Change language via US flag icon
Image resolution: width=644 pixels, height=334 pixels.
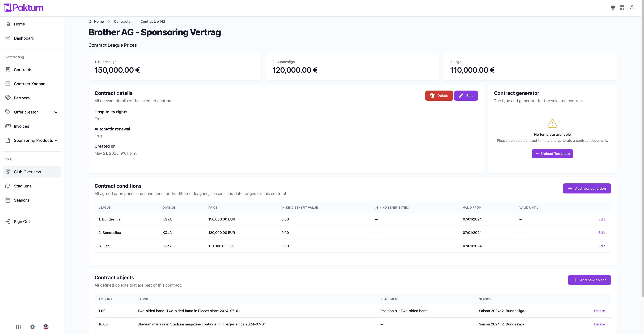click(x=46, y=327)
